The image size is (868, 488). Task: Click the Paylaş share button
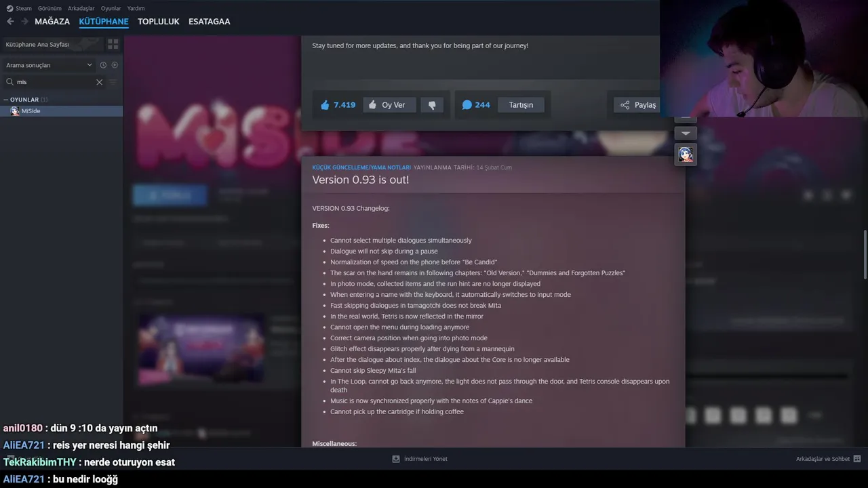point(637,105)
